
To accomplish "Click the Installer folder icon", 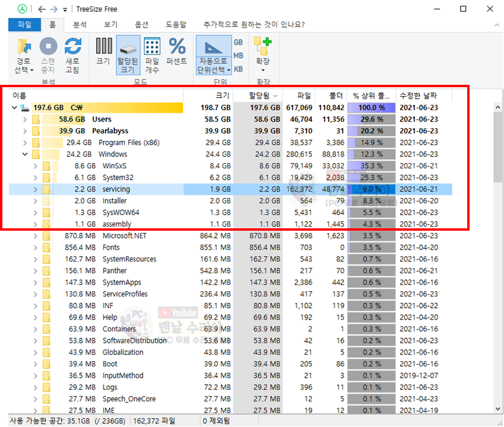I will (x=47, y=201).
